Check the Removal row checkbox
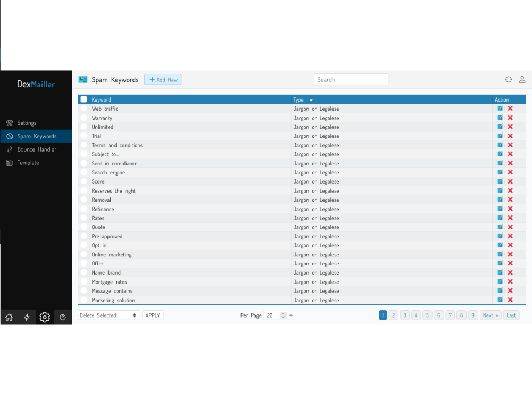 [x=84, y=199]
